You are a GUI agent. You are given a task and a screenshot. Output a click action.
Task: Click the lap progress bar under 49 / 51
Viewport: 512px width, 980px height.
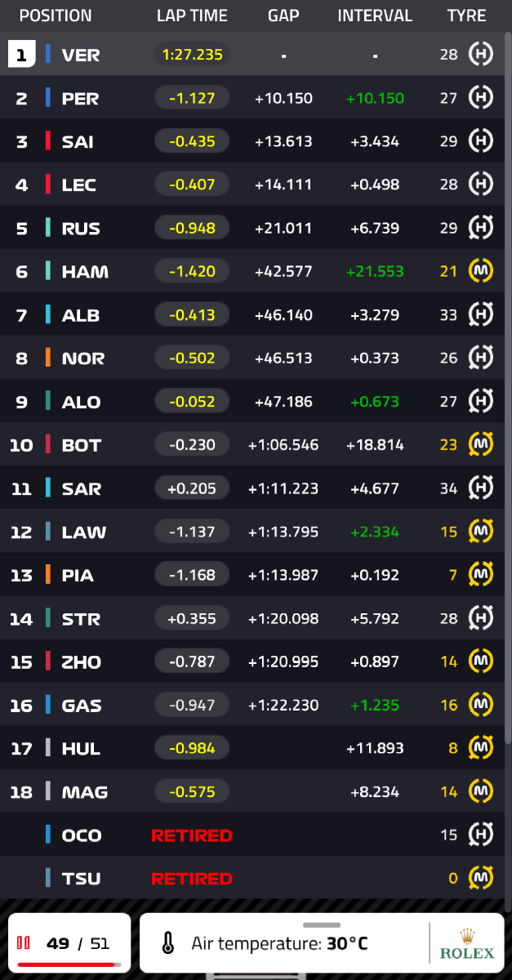69,964
